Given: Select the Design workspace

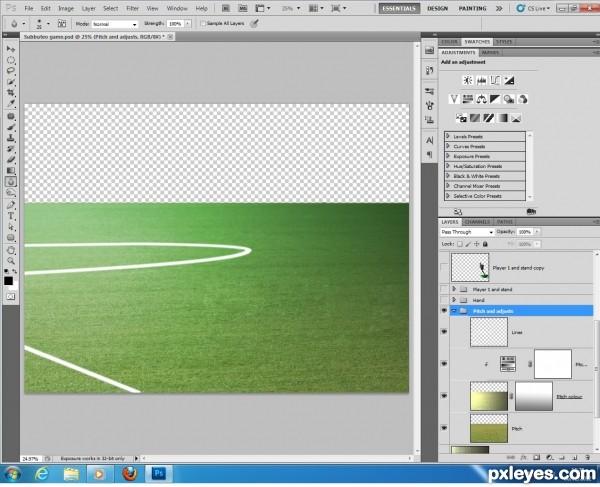Looking at the screenshot, I should 437,8.
